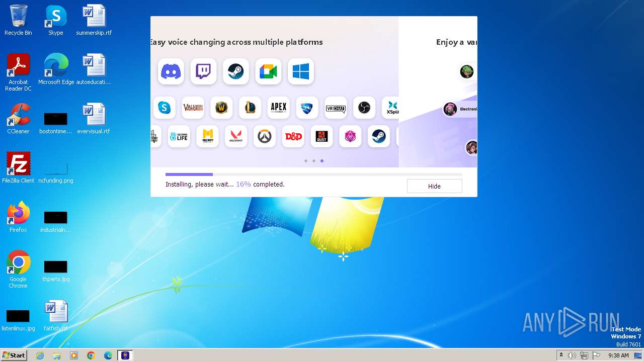This screenshot has height=362, width=644.
Task: Select the League of Legends icon
Action: 250,108
